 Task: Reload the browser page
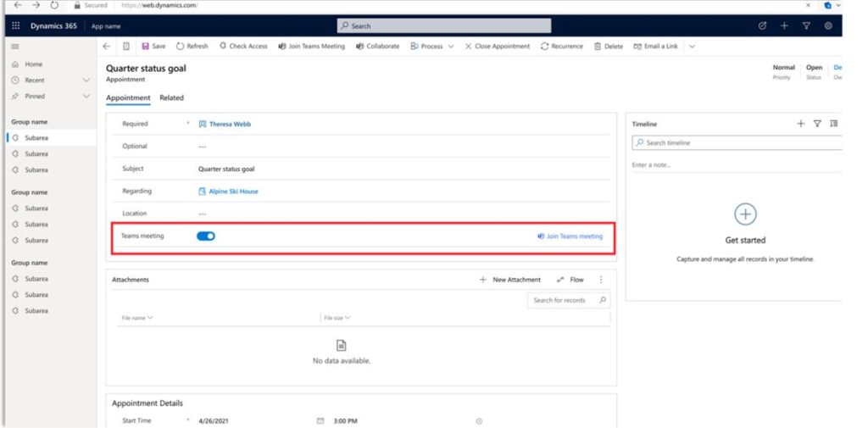pyautogui.click(x=54, y=5)
